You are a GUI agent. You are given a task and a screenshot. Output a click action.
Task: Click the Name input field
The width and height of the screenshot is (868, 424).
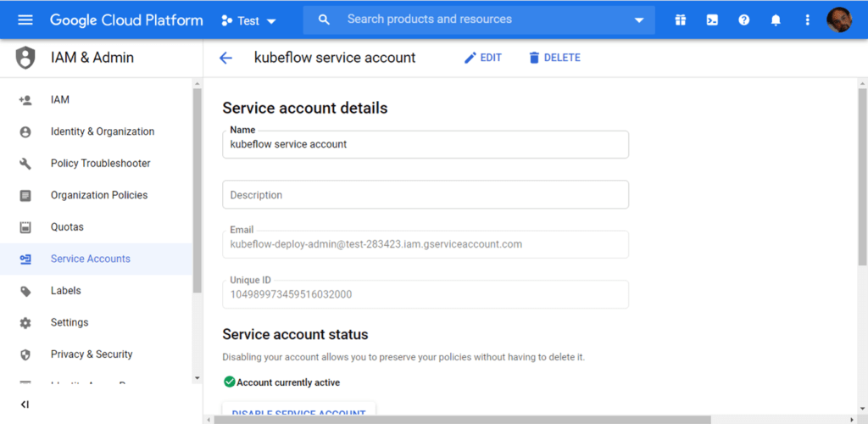point(426,144)
